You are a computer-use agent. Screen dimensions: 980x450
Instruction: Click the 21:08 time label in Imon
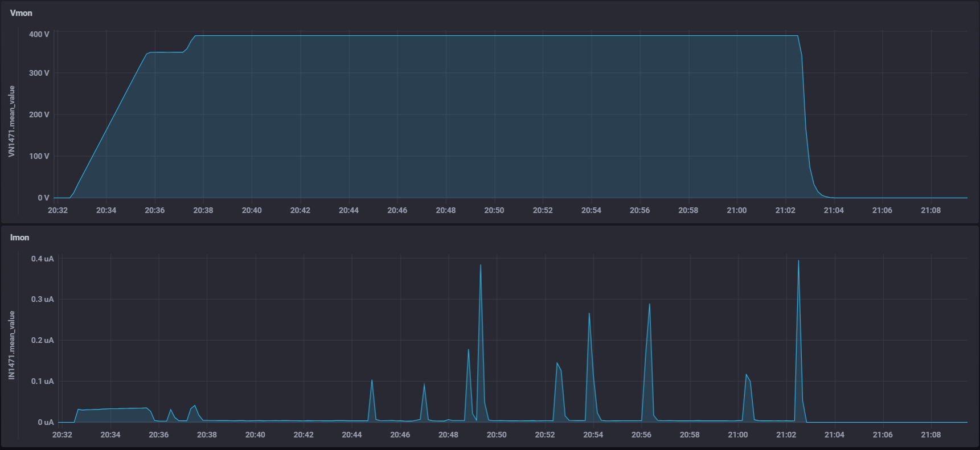click(931, 435)
